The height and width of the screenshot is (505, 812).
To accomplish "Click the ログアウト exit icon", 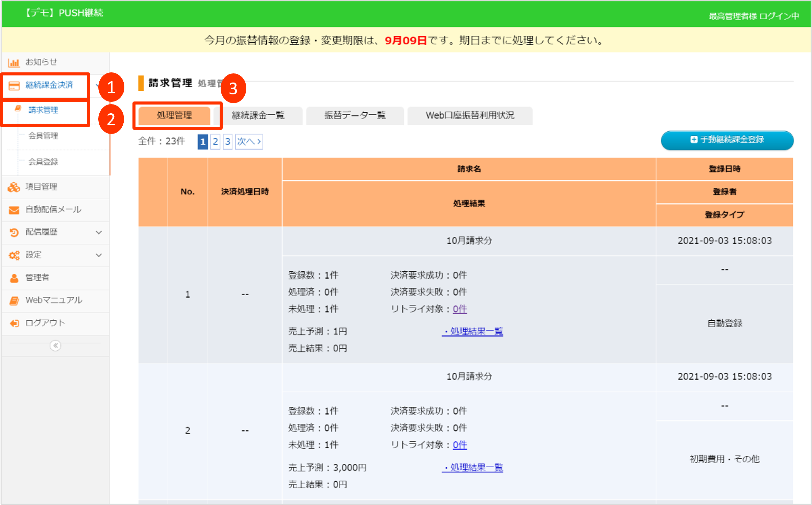I will [14, 323].
